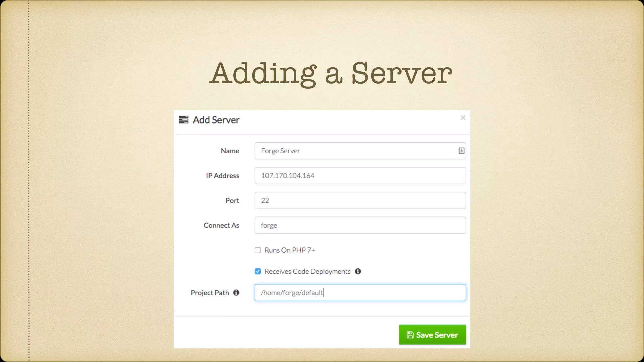Click the server stack icon beside Add Server
The width and height of the screenshot is (644, 362).
pos(183,120)
